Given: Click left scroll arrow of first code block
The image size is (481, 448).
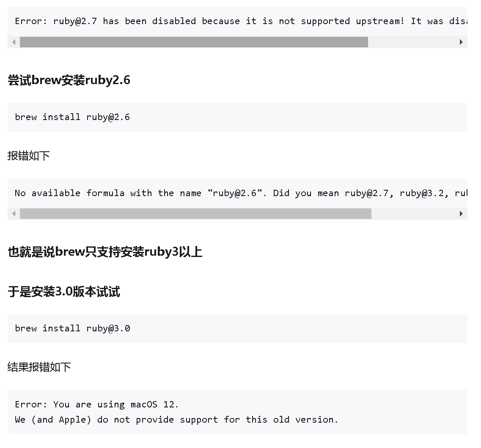Looking at the screenshot, I should [x=14, y=42].
